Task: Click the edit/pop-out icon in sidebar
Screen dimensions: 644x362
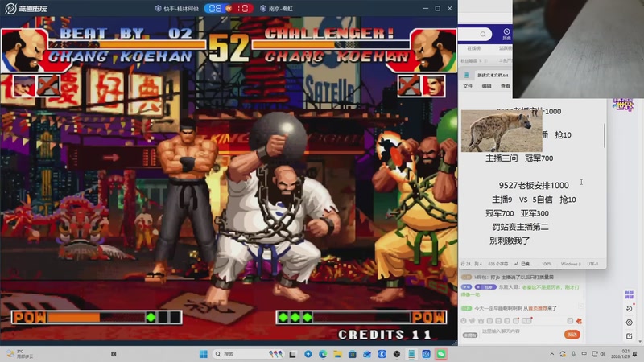Action: (630, 336)
